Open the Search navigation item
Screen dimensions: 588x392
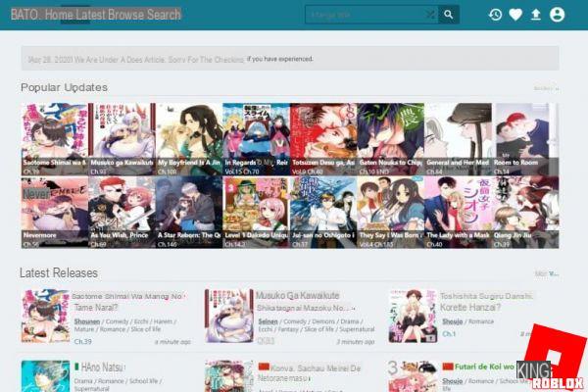(164, 15)
